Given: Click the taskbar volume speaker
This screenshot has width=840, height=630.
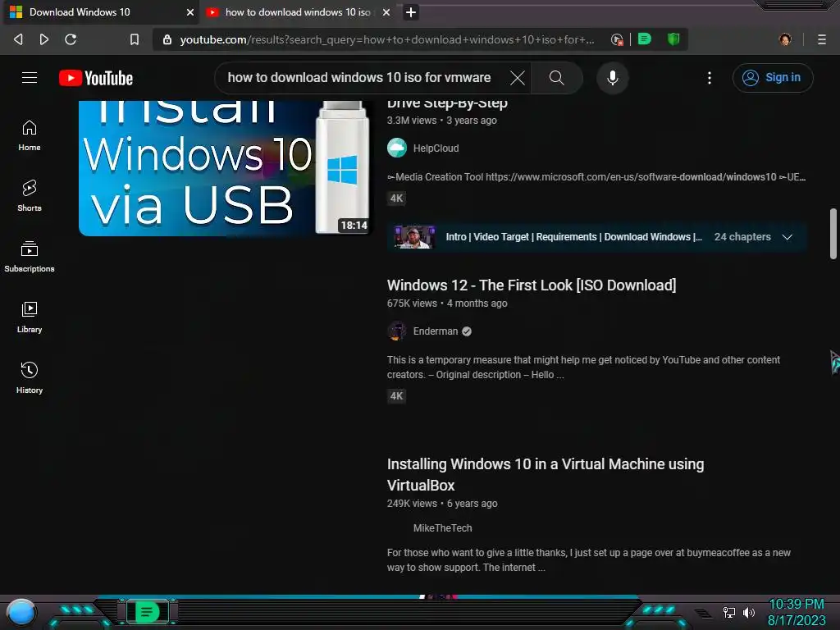Looking at the screenshot, I should click(x=749, y=612).
